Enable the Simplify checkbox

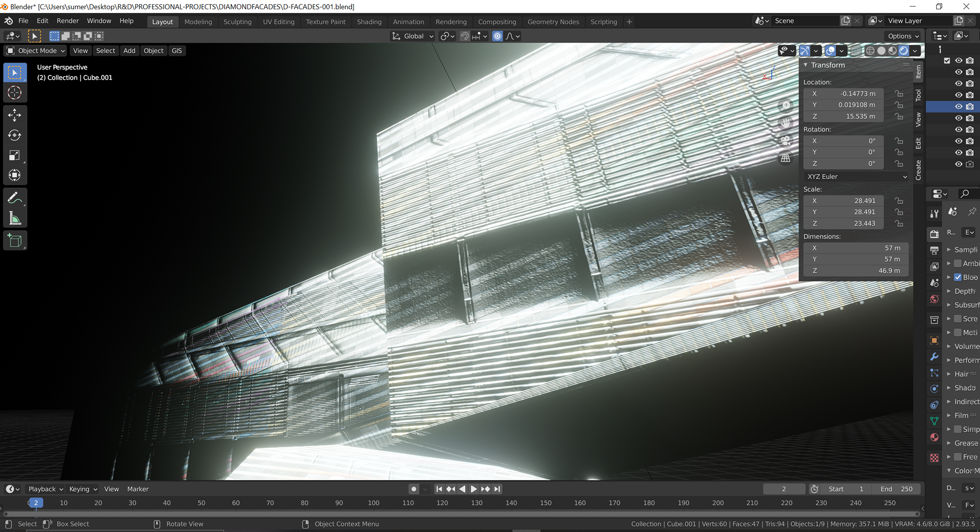point(958,429)
